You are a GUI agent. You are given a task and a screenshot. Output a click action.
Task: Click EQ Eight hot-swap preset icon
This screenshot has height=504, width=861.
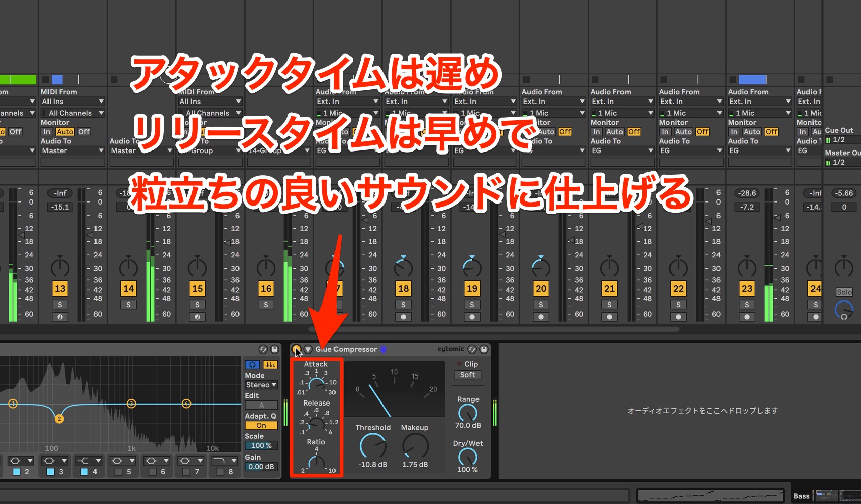click(x=263, y=349)
